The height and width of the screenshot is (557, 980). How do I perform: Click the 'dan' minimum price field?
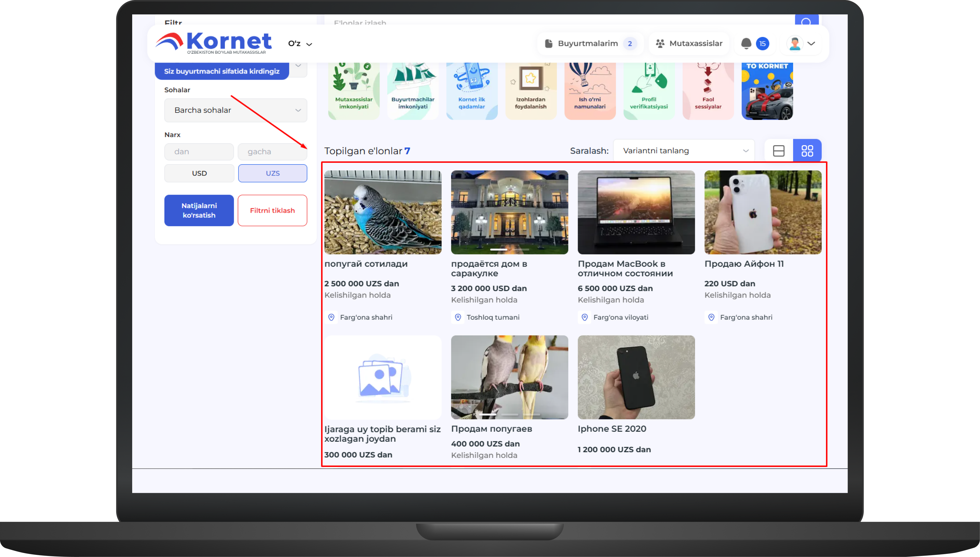pyautogui.click(x=199, y=152)
